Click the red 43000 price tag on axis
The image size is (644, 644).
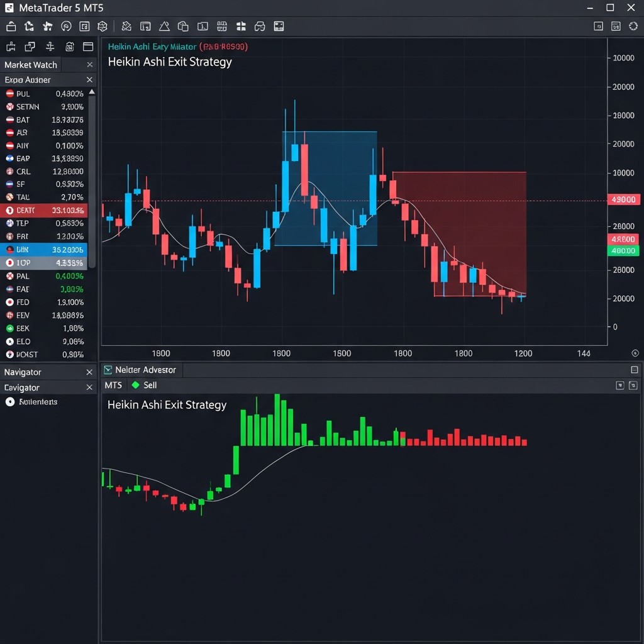pos(624,199)
